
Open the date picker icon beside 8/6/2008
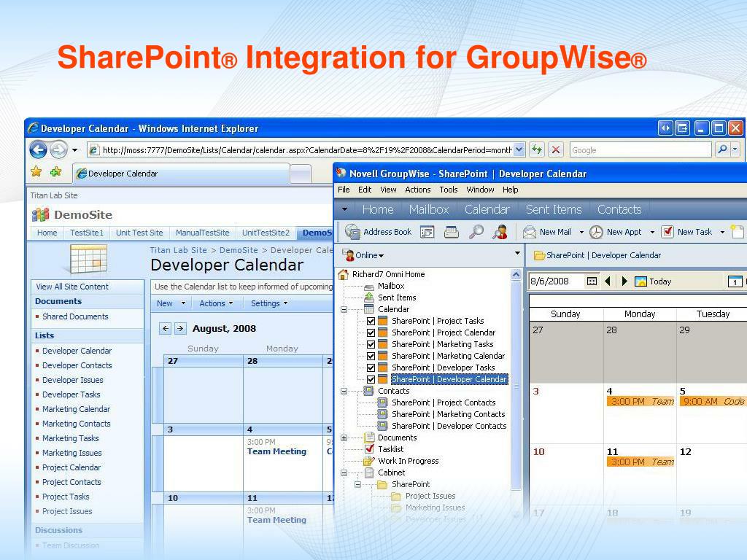[592, 281]
